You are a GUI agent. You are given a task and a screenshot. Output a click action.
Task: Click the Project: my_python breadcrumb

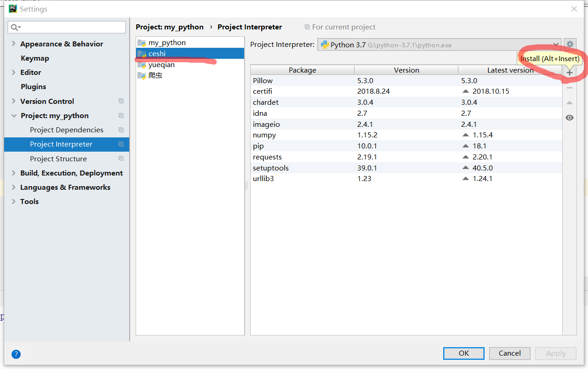(170, 27)
